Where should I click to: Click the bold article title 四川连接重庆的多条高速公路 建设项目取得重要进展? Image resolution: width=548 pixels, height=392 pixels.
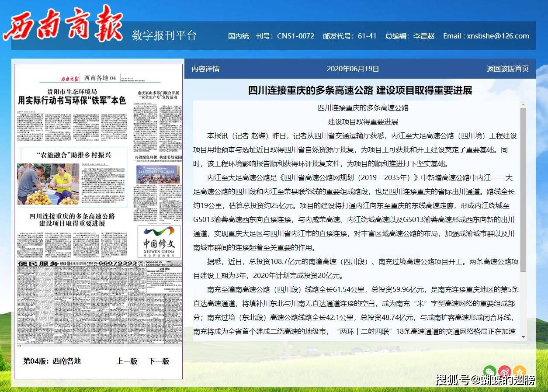point(360,90)
